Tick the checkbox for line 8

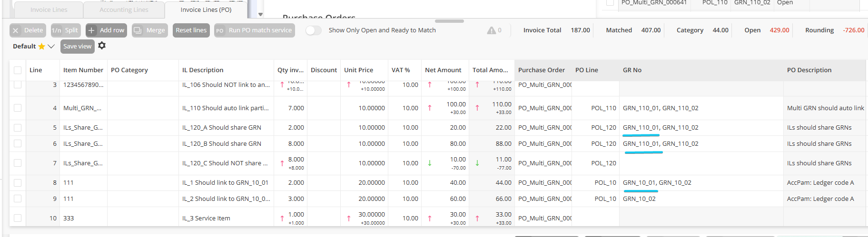coord(18,183)
